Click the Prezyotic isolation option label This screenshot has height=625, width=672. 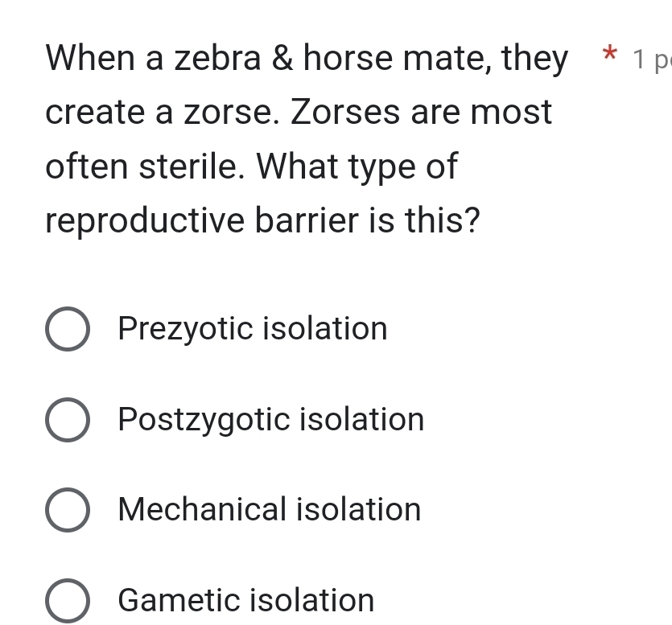[x=252, y=328]
